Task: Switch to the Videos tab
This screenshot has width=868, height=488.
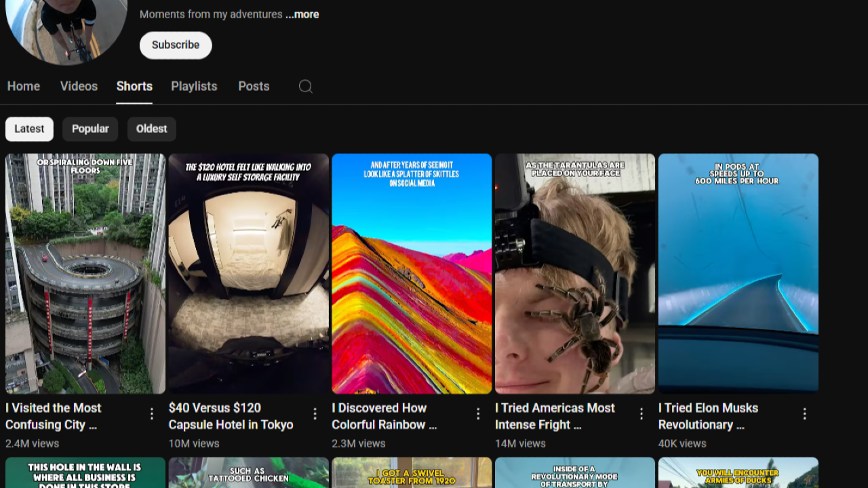Action: 79,86
